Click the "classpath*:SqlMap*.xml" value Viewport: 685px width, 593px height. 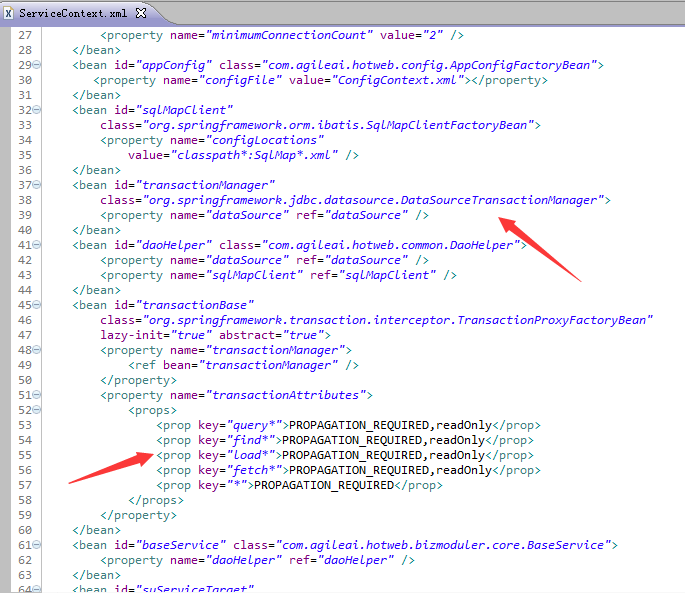click(254, 155)
